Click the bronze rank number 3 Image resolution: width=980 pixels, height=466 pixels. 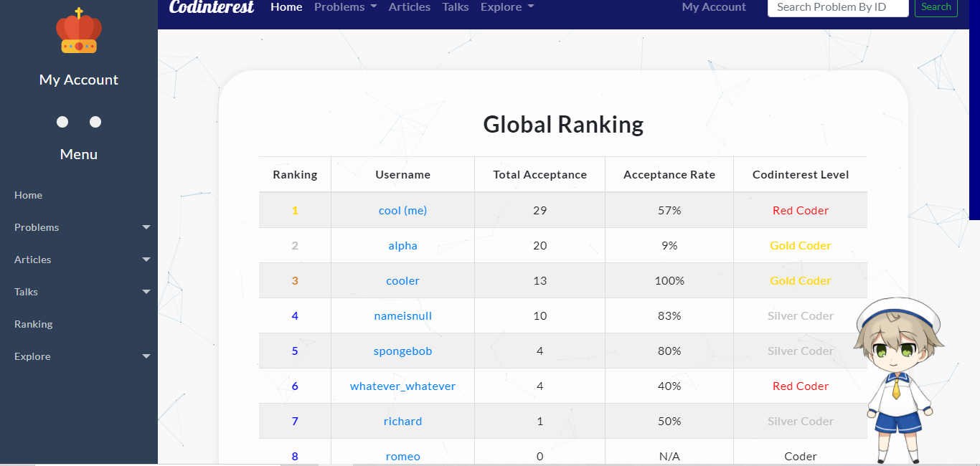[295, 280]
